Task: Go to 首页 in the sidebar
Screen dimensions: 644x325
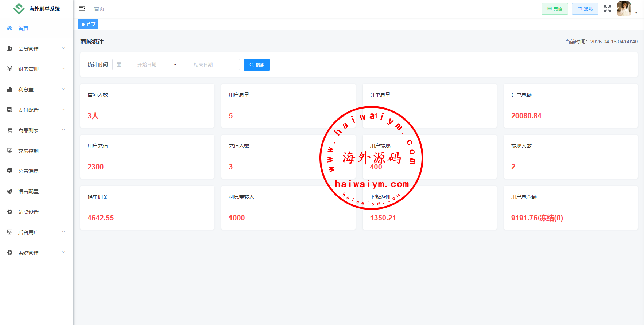Action: [x=23, y=28]
